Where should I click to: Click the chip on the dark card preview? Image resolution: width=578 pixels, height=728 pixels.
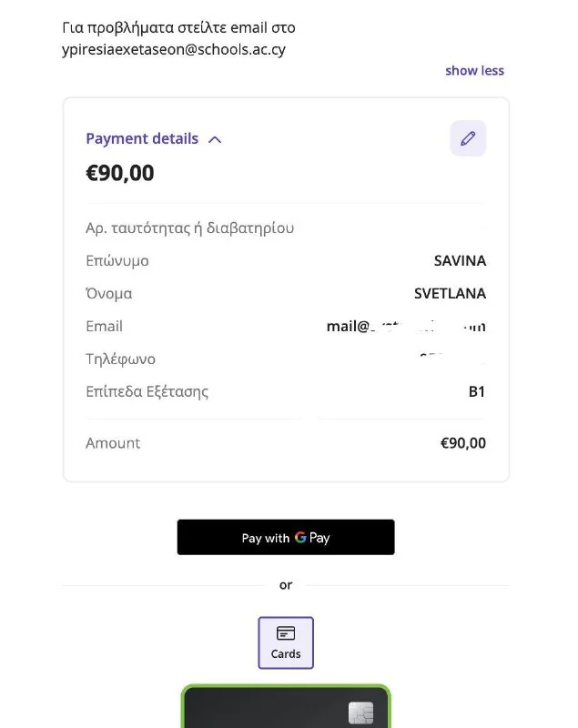point(360,713)
